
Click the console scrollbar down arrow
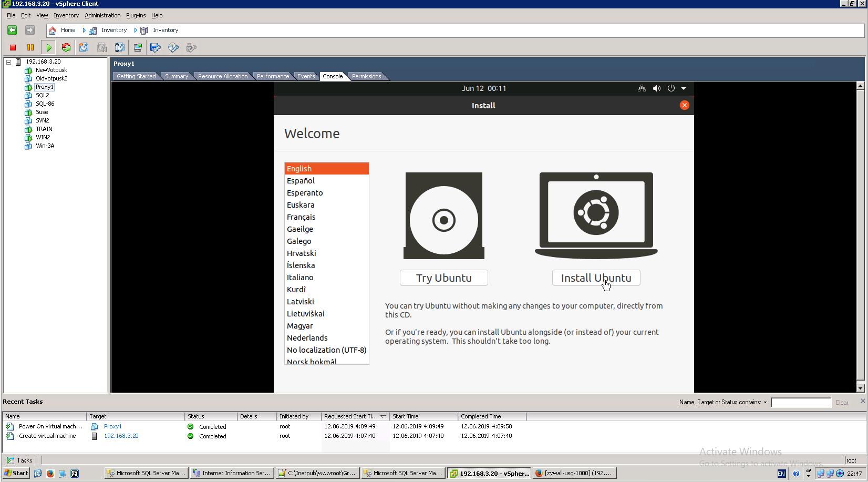point(860,388)
